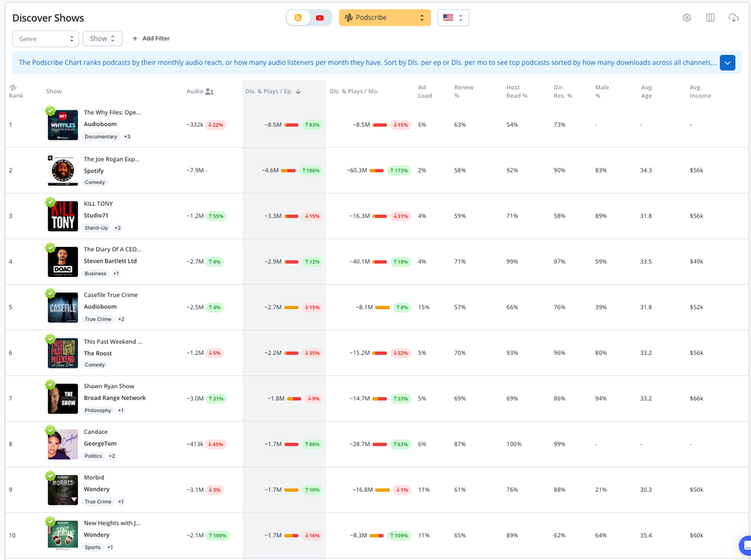This screenshot has width=751, height=560.
Task: Click the Studio71 publisher name
Action: (x=96, y=215)
